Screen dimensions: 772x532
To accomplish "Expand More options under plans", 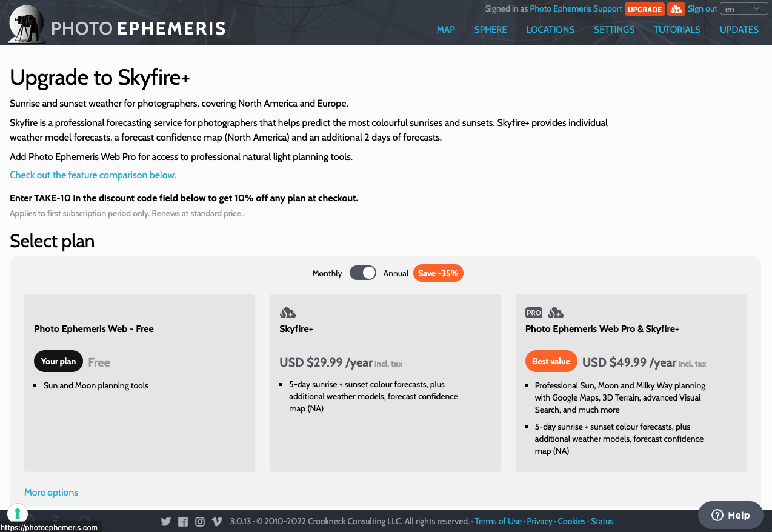I will pos(52,492).
